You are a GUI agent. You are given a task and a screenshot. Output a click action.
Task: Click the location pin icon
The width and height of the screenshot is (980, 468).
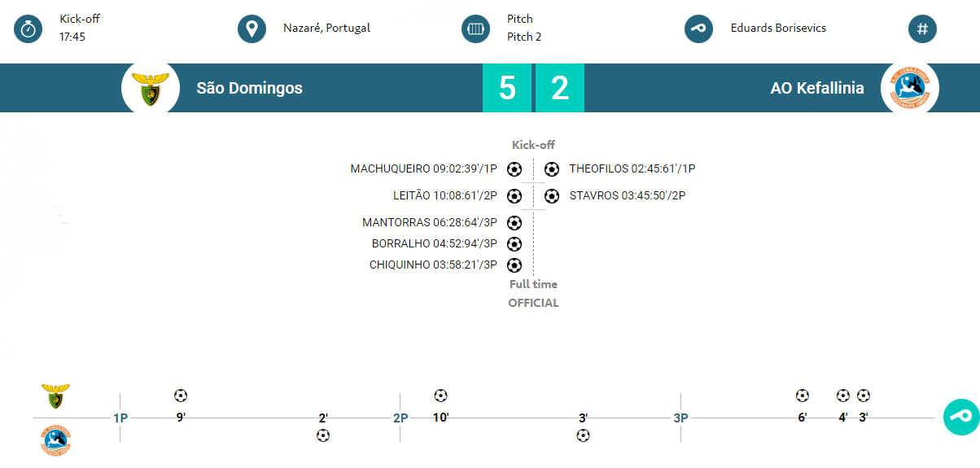click(x=252, y=29)
